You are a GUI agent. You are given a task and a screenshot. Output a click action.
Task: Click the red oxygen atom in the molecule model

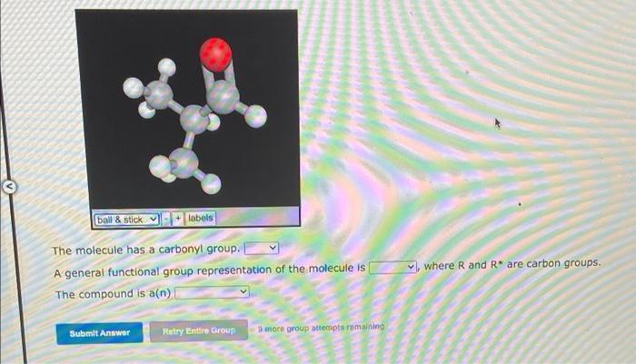215,54
